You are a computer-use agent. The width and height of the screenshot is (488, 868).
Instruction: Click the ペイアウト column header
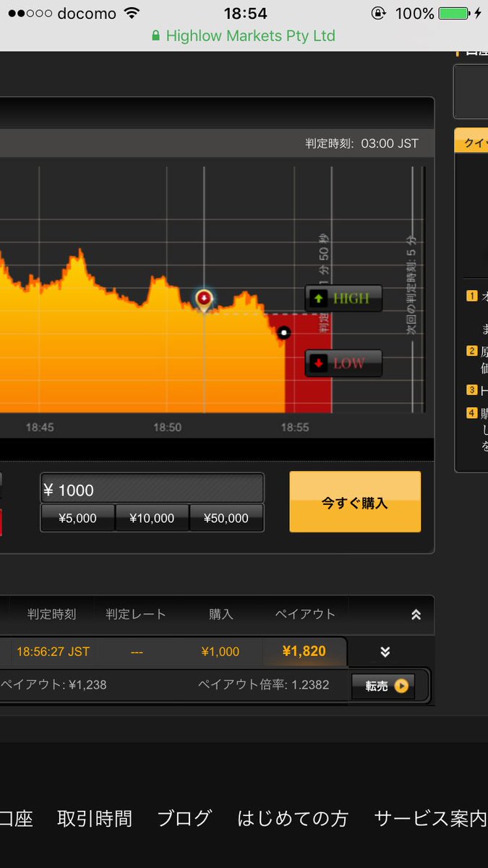(305, 614)
